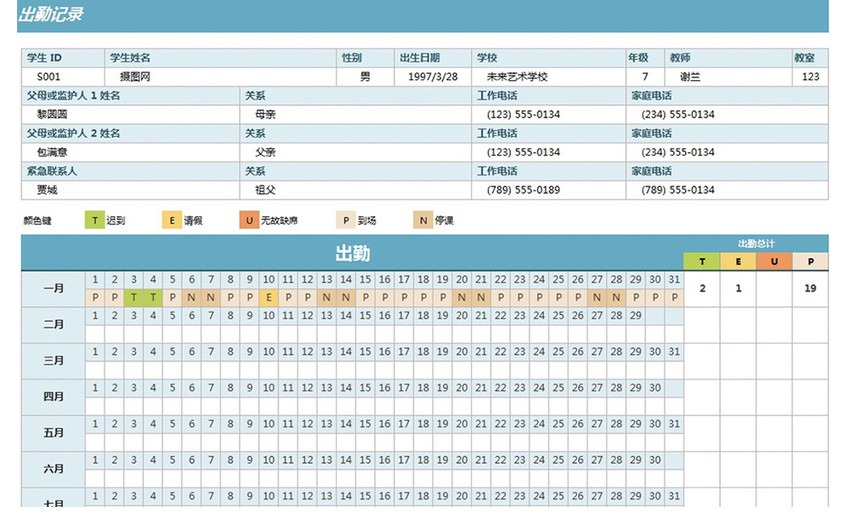Click the 出勤记录 title banner
This screenshot has width=850, height=524.
[x=423, y=15]
